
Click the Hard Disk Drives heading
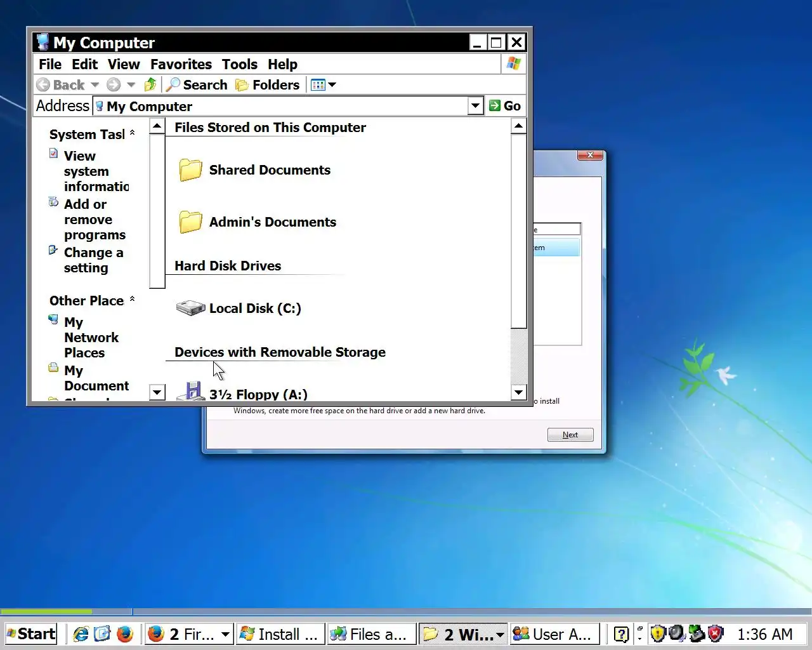click(x=228, y=265)
